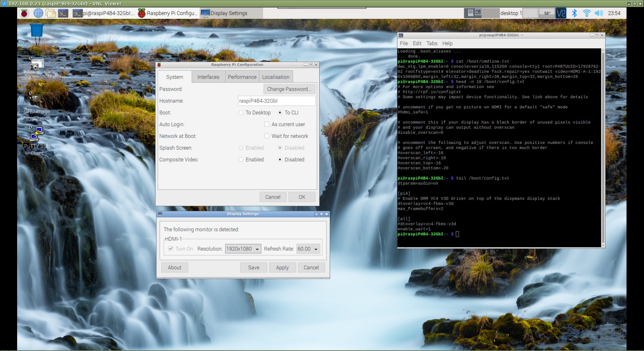The height and width of the screenshot is (351, 644).
Task: Open the terminal Edit menu
Action: coord(417,43)
